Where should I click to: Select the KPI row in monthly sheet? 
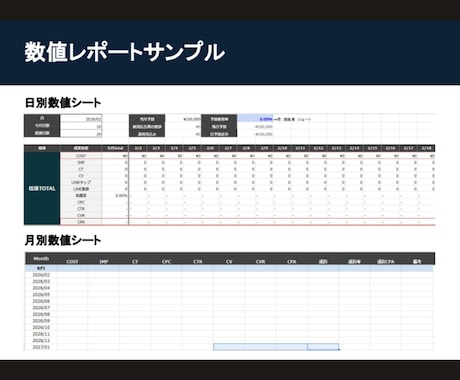tap(229, 268)
